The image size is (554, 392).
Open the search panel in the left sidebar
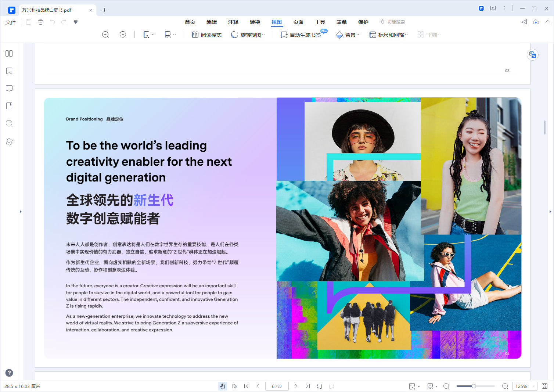click(x=9, y=123)
